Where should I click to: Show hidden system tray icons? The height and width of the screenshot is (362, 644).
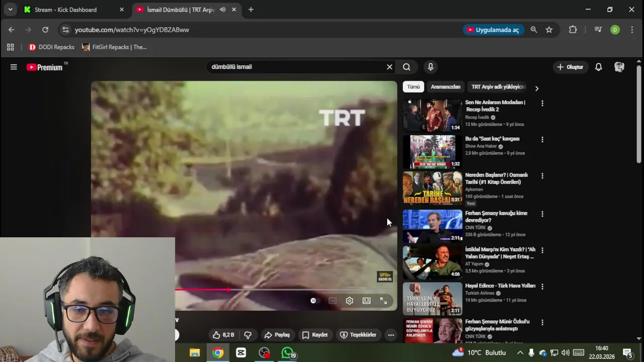click(520, 353)
